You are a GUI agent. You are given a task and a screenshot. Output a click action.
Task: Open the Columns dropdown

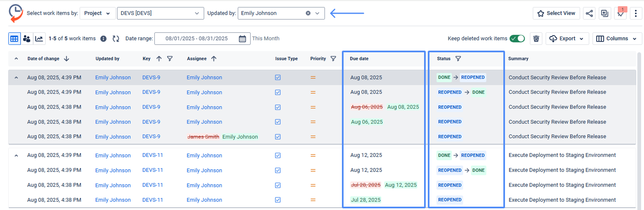(x=617, y=39)
